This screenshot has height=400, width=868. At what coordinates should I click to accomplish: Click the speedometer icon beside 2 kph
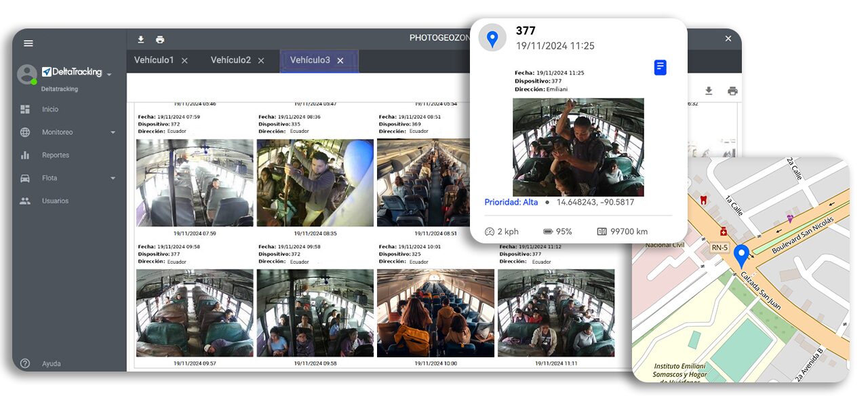tap(490, 232)
